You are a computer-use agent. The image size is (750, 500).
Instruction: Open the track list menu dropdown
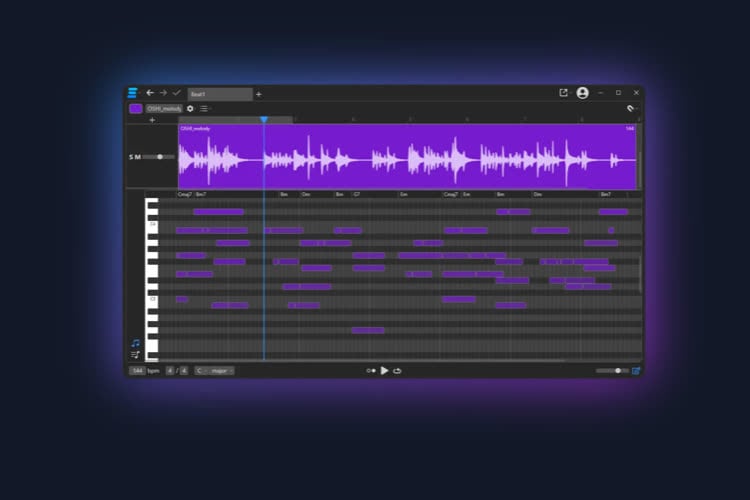tap(205, 109)
